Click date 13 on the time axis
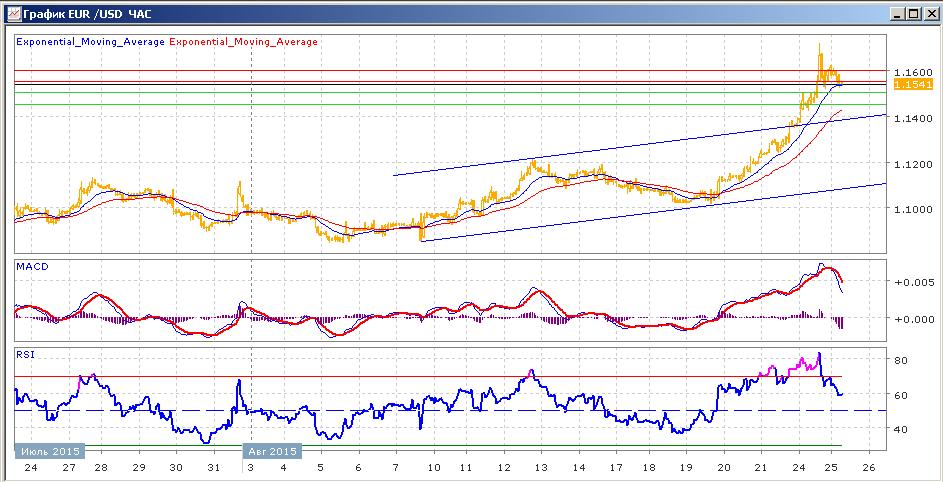This screenshot has height=482, width=943. [540, 468]
